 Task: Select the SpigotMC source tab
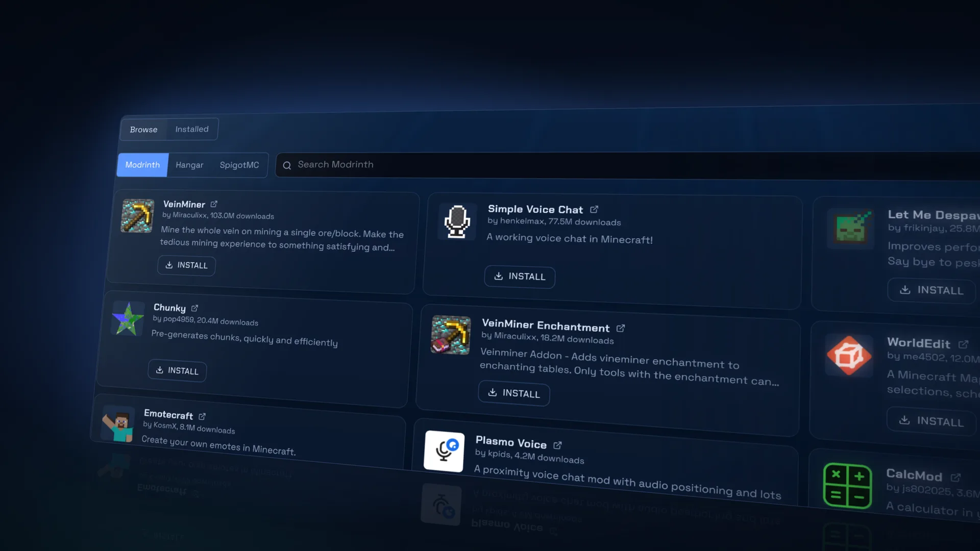pyautogui.click(x=239, y=165)
